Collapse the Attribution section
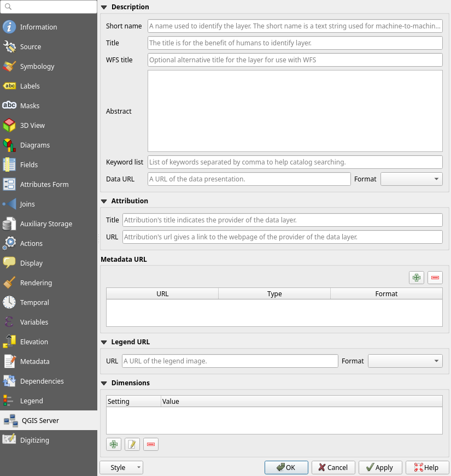Viewport: 451px width, 476px height. [104, 201]
